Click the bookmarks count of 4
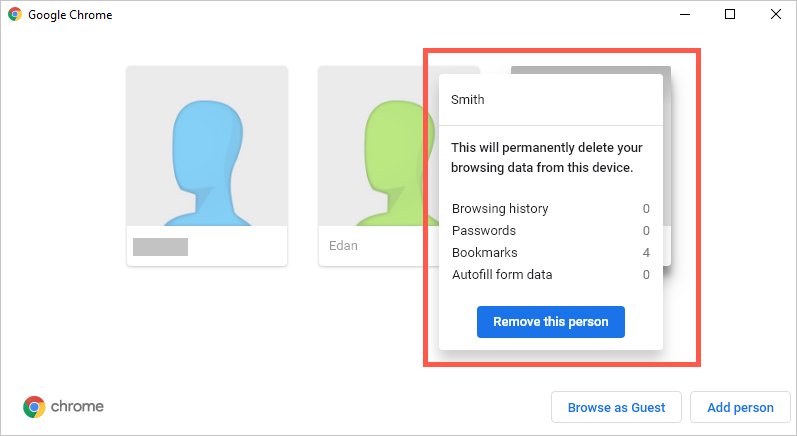The width and height of the screenshot is (797, 436). (x=646, y=253)
